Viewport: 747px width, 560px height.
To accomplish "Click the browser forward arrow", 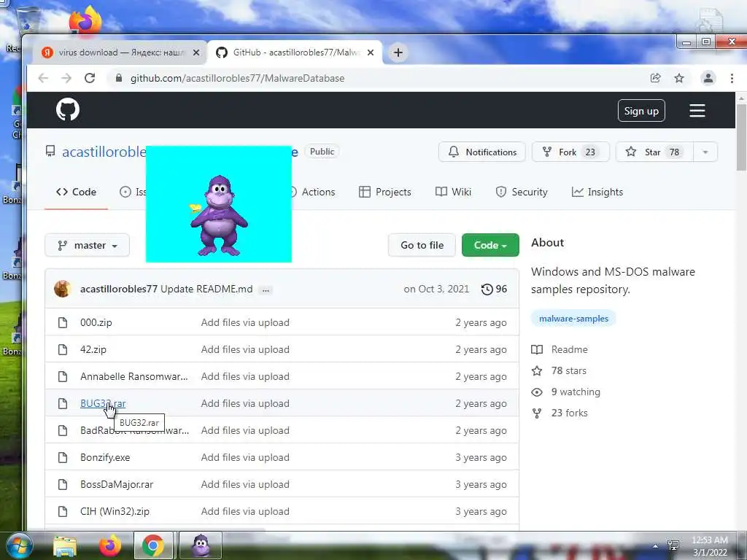I will coord(66,78).
